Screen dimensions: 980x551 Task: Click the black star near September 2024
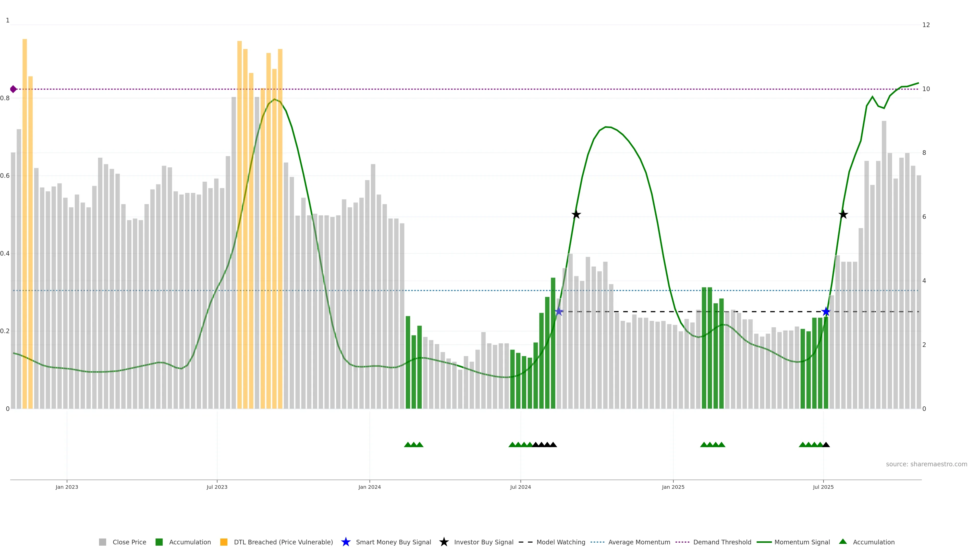(576, 215)
